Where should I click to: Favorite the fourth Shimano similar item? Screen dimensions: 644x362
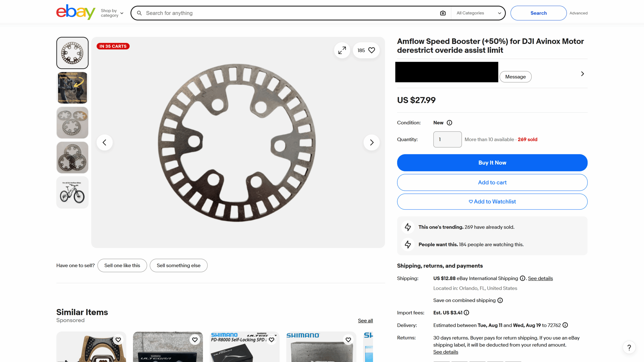tap(348, 340)
